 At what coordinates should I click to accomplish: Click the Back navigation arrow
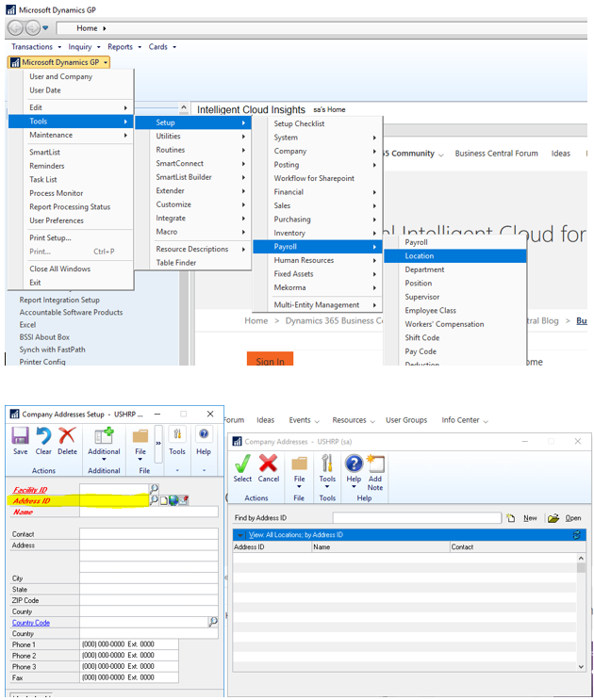pos(15,28)
